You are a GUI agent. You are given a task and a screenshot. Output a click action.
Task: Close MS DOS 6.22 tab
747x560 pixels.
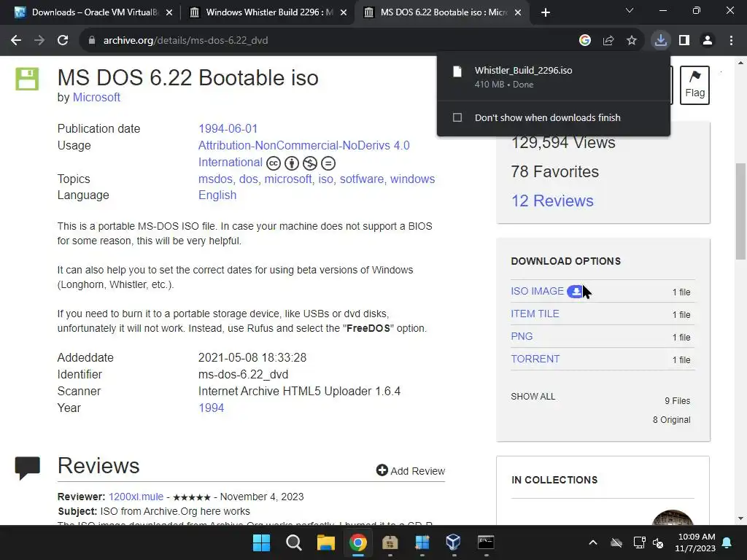(519, 13)
